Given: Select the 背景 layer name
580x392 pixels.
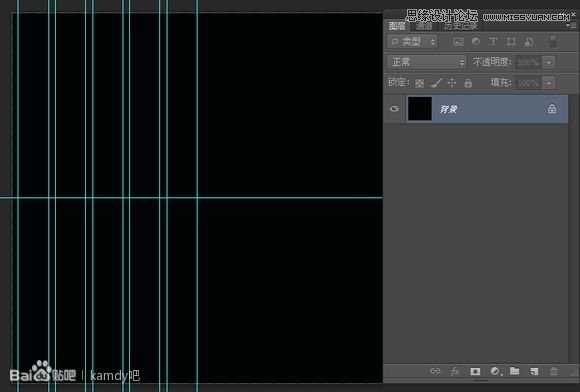Looking at the screenshot, I should tap(448, 109).
